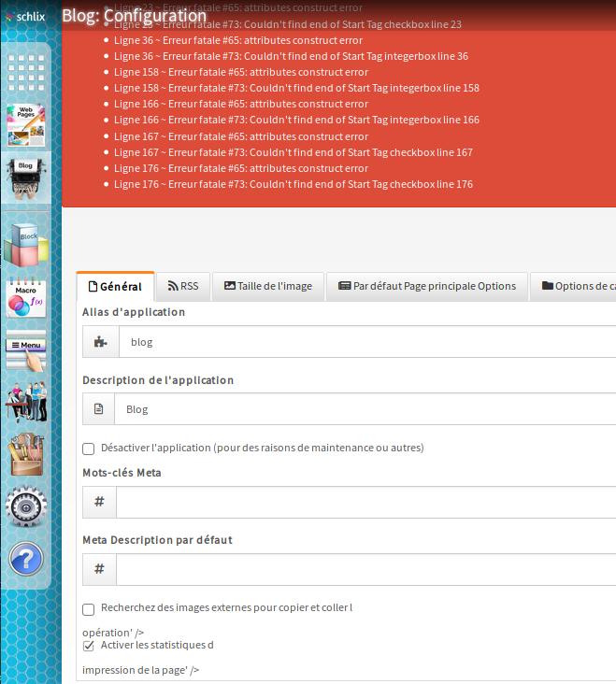Switch to 'Taille de l'image' tab
The height and width of the screenshot is (684, 616).
(268, 287)
